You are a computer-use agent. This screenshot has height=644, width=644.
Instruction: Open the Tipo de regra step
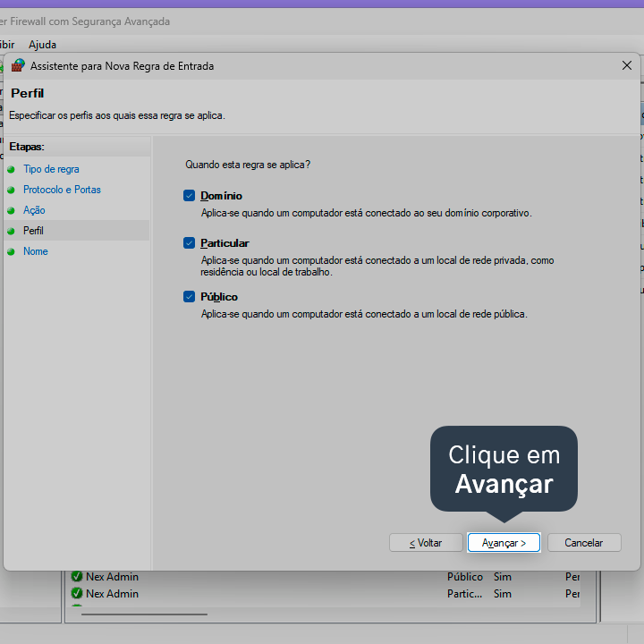(51, 169)
